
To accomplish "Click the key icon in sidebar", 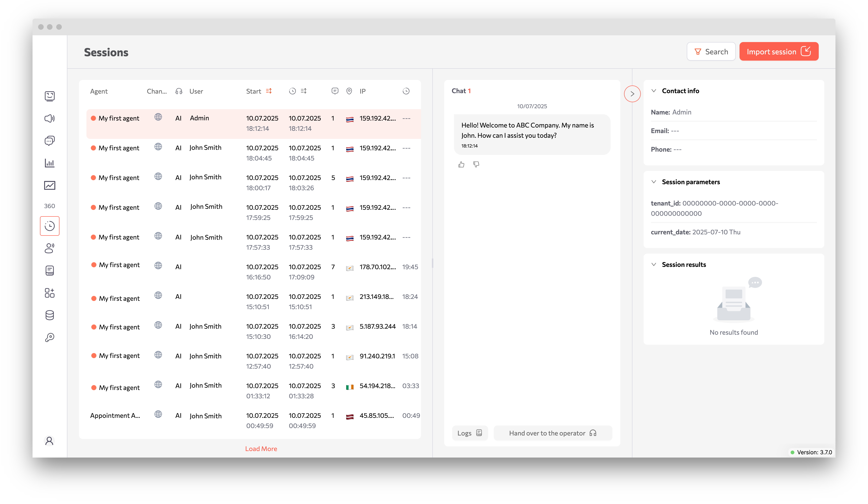I will (49, 337).
